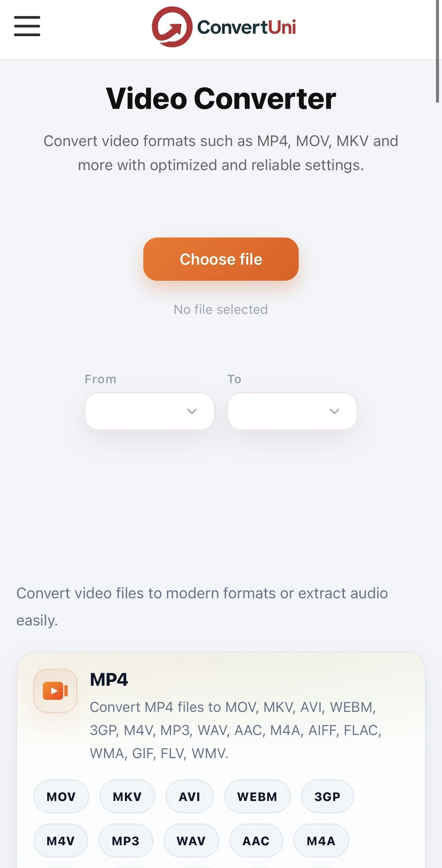The width and height of the screenshot is (442, 868).
Task: Click the orange MP4 video icon
Action: pos(55,690)
